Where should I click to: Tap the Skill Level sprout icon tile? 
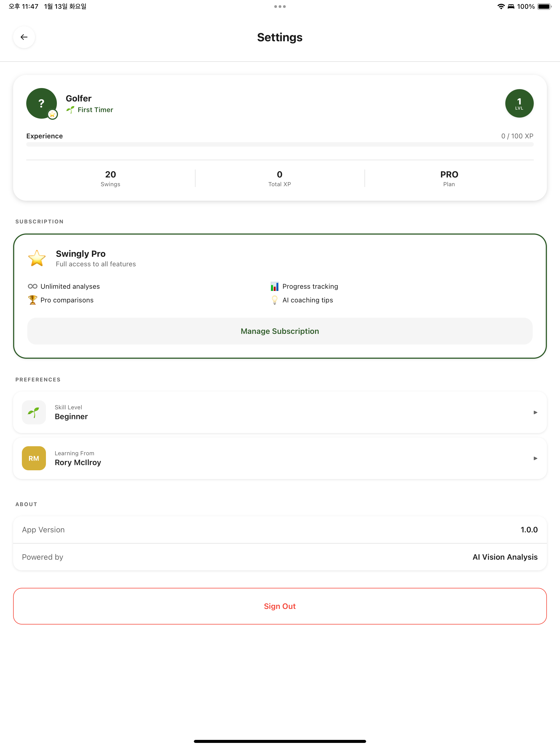[34, 412]
